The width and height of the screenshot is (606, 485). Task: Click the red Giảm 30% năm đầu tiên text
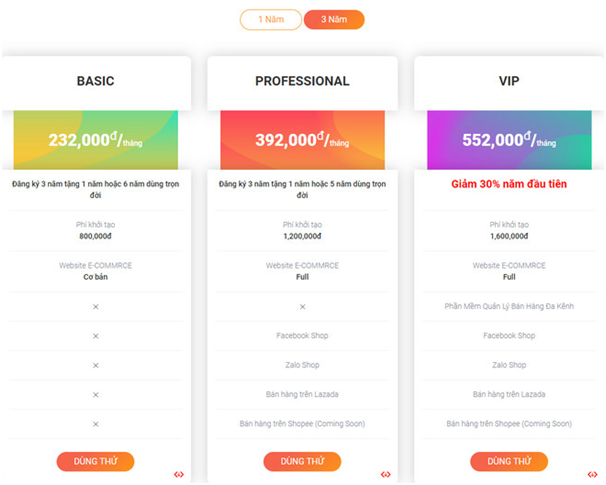point(509,185)
